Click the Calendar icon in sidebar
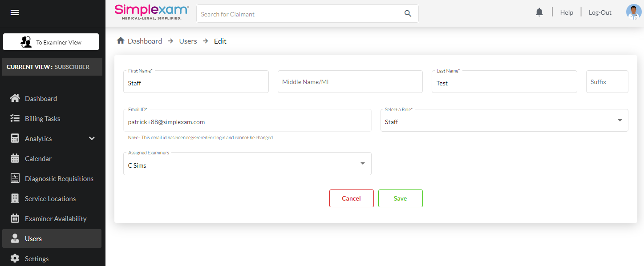Screen dimensions: 644x266 15,158
